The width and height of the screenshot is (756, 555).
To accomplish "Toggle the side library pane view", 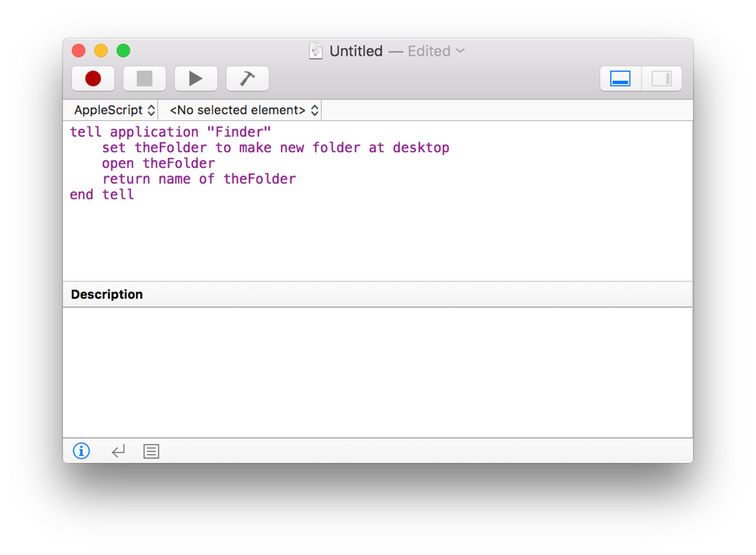I will click(x=661, y=79).
